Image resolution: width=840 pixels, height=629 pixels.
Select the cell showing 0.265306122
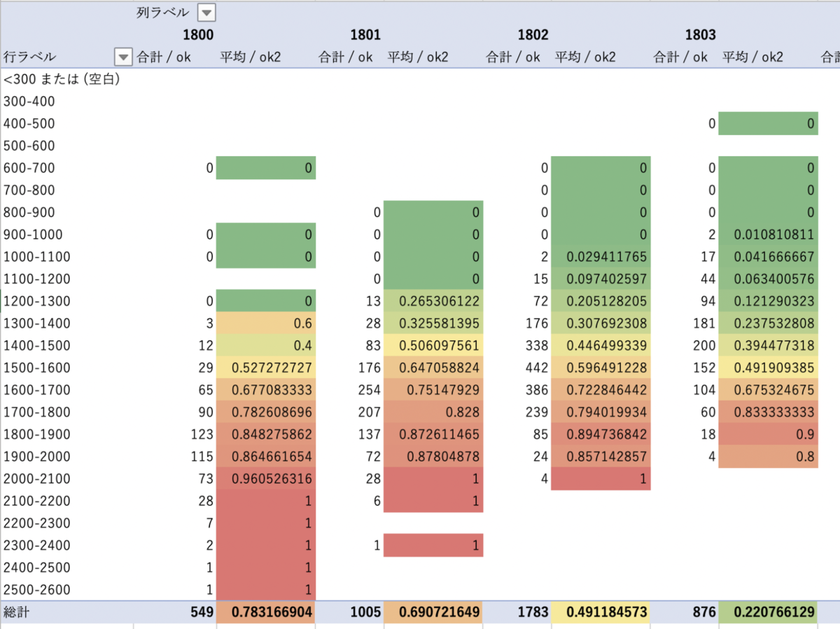point(433,301)
